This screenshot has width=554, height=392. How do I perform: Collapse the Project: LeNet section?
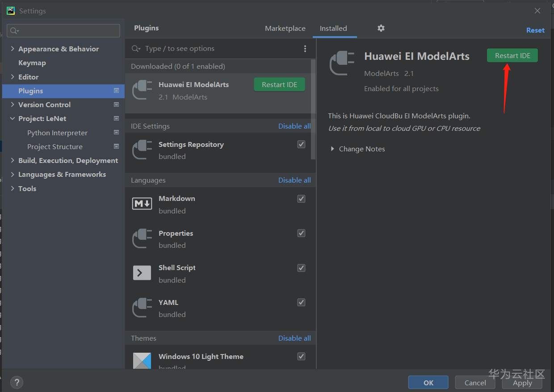[x=13, y=119]
